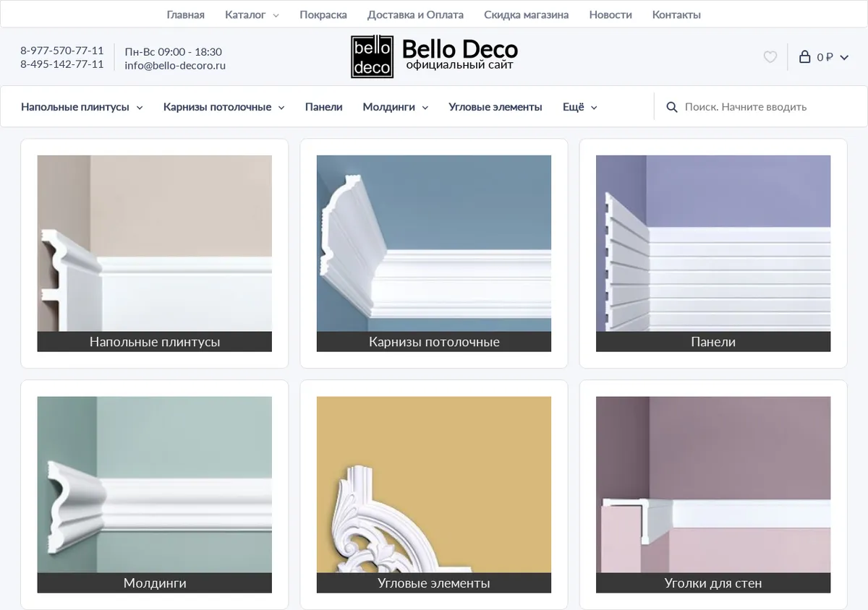This screenshot has height=610, width=868.
Task: Open Доставка и Оплата page
Action: [415, 14]
